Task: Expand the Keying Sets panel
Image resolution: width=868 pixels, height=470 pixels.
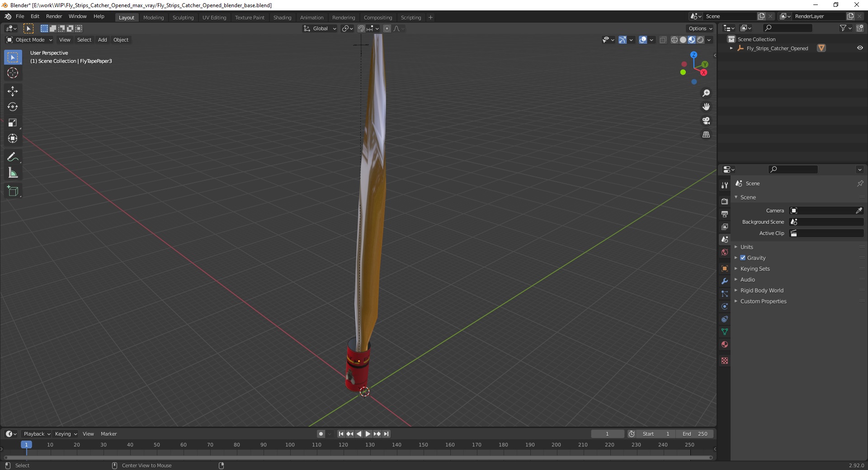Action: (x=755, y=268)
